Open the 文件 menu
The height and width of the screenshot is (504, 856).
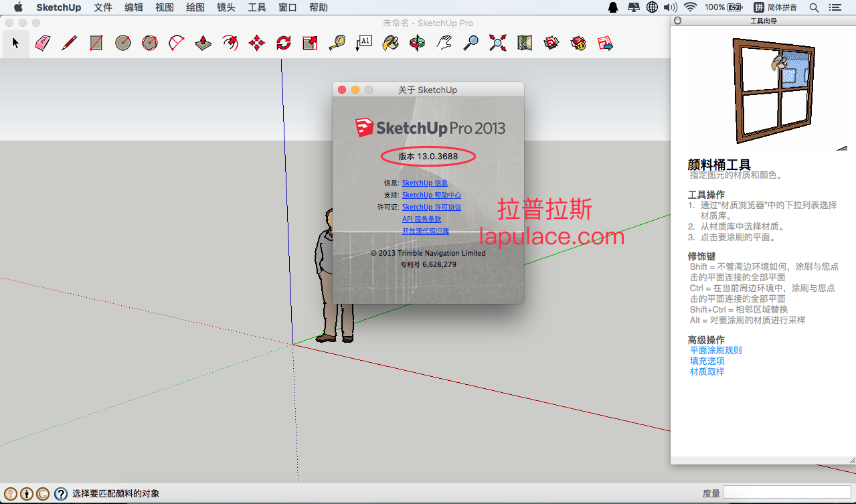point(103,7)
